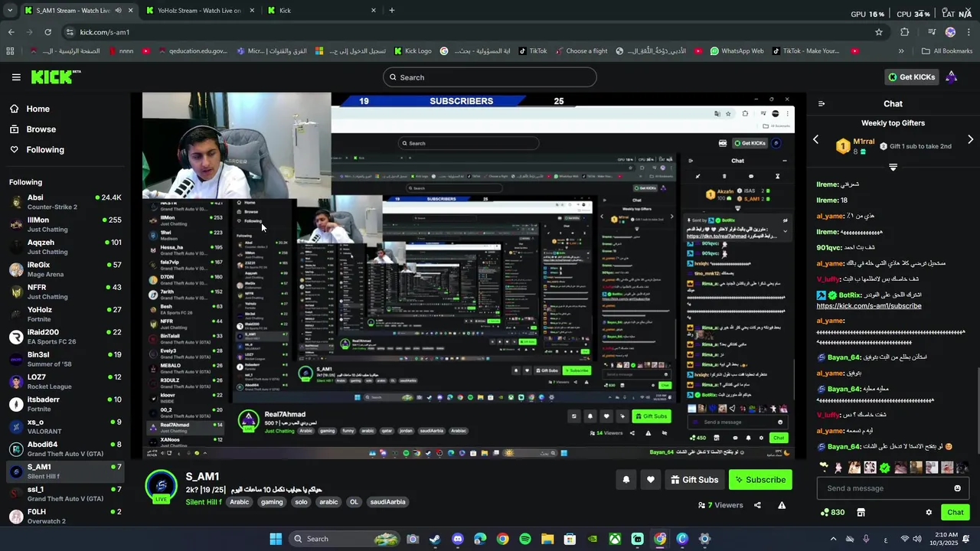Send message with the Chat button

click(x=955, y=512)
